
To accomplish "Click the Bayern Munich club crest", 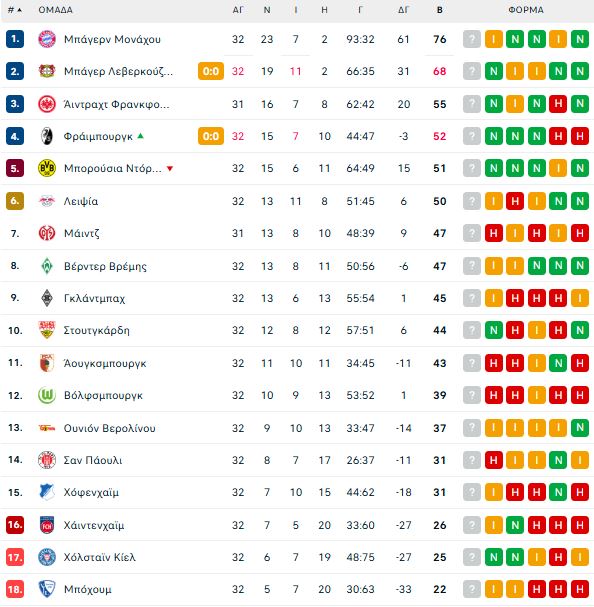I will click(x=47, y=39).
